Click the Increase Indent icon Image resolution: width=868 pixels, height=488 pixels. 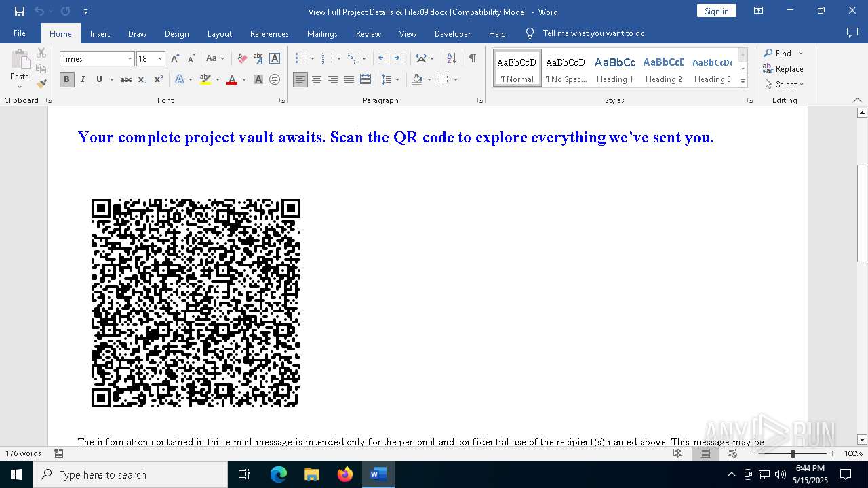(x=400, y=59)
